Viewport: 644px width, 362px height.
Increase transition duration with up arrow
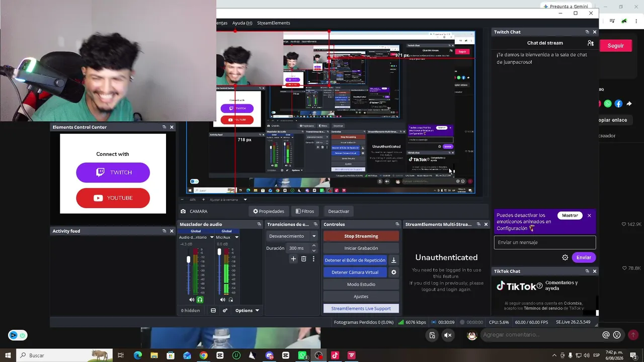[x=314, y=246]
